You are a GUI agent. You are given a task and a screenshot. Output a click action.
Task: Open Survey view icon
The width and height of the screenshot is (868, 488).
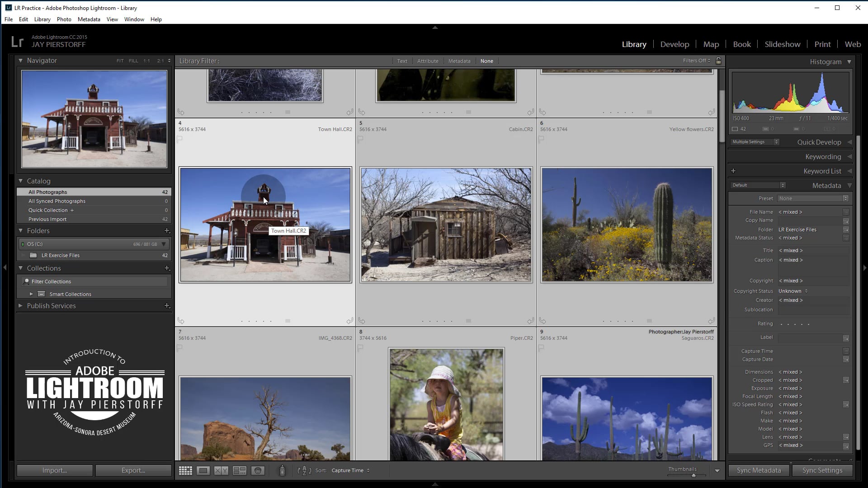coord(239,470)
